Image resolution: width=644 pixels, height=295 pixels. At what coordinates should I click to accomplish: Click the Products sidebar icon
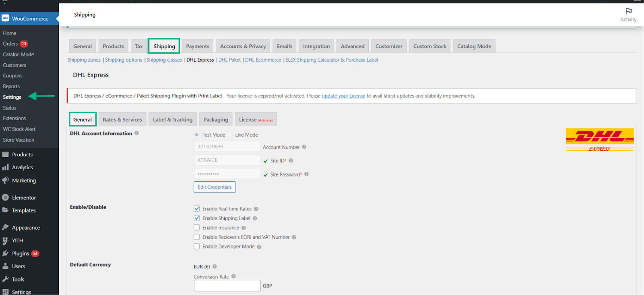click(x=5, y=154)
